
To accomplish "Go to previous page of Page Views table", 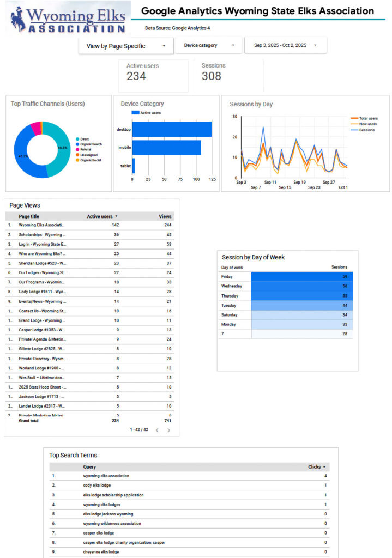I will (x=157, y=430).
